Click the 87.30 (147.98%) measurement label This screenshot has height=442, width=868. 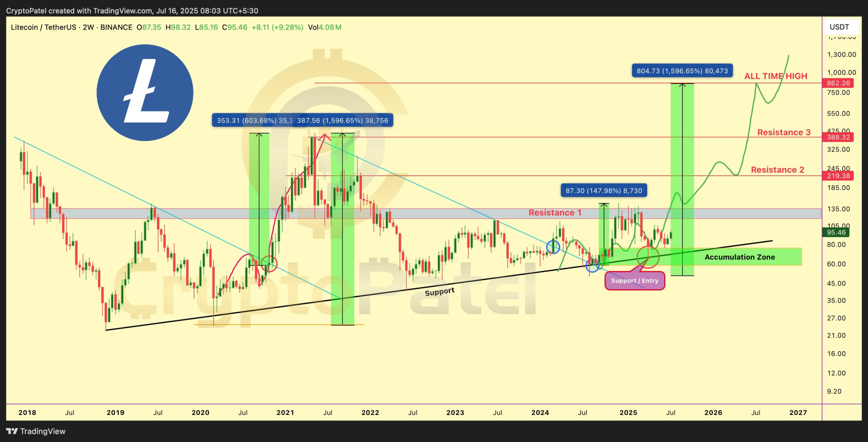(x=604, y=191)
